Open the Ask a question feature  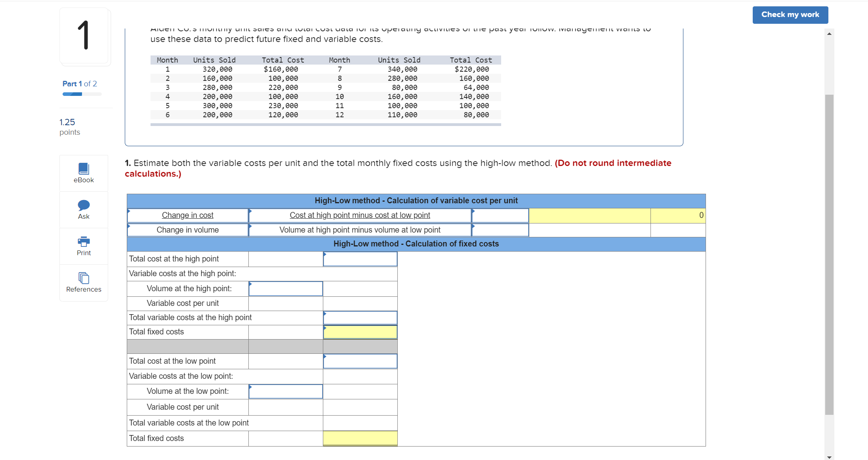coord(83,210)
